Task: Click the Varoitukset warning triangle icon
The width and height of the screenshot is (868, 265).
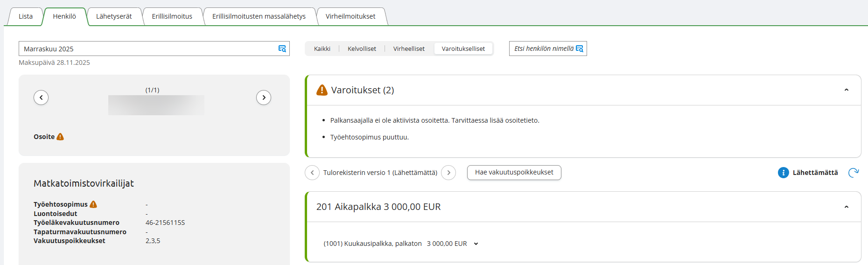Action: point(322,90)
